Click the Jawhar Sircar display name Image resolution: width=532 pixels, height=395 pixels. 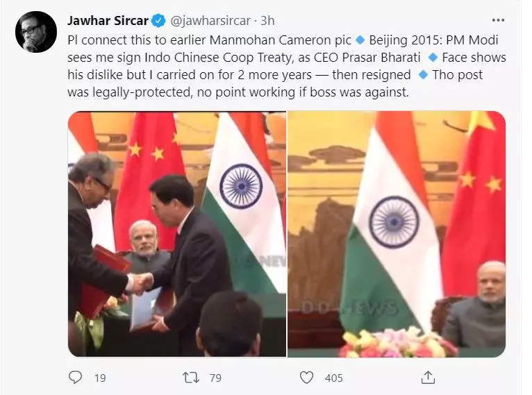[108, 21]
